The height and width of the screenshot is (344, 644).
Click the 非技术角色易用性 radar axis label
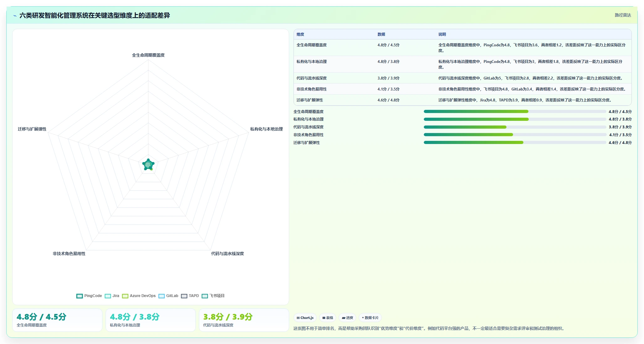[69, 254]
